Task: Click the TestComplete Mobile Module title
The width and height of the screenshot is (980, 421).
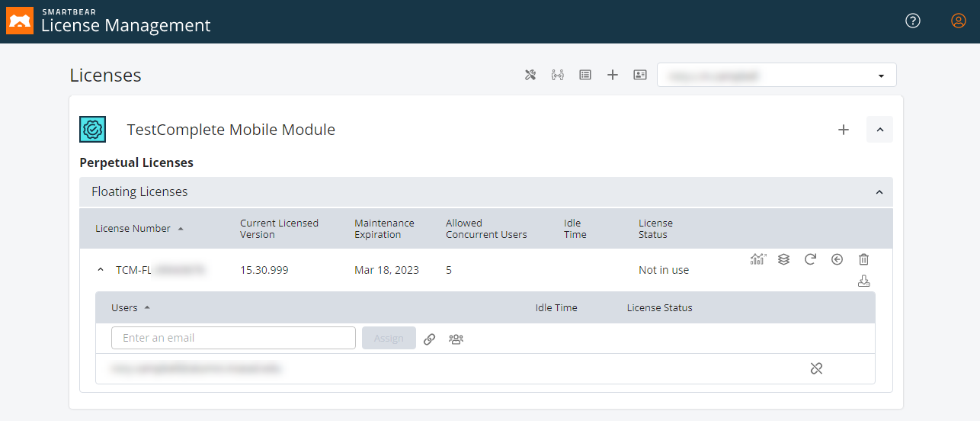Action: point(231,130)
